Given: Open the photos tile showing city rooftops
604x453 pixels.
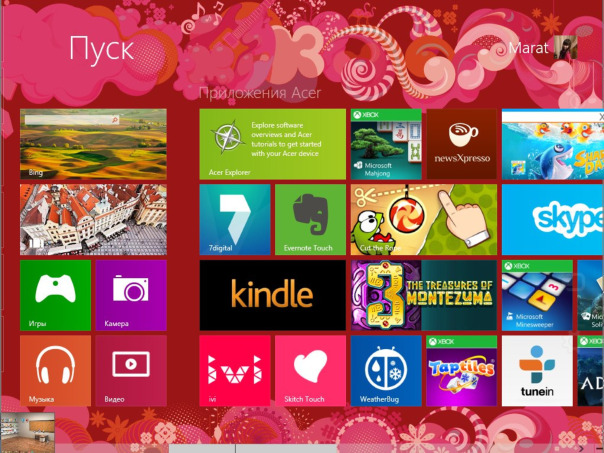Looking at the screenshot, I should point(93,220).
